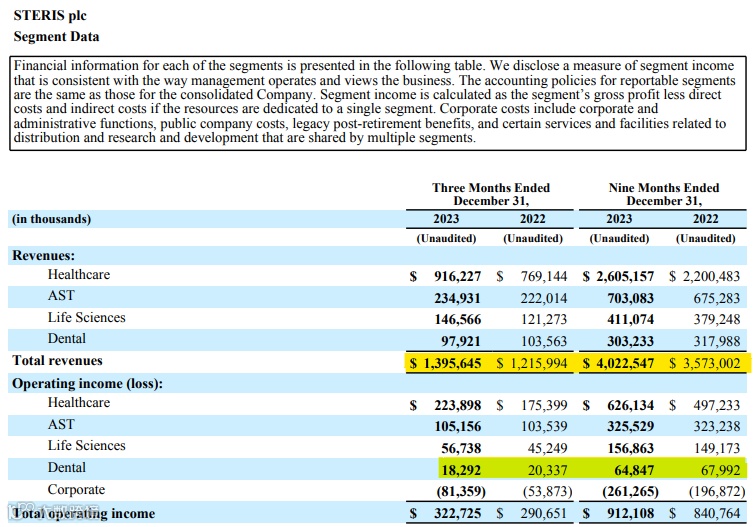Click Life Sciences operating income 156,863
The width and height of the screenshot is (754, 527).
(x=630, y=448)
